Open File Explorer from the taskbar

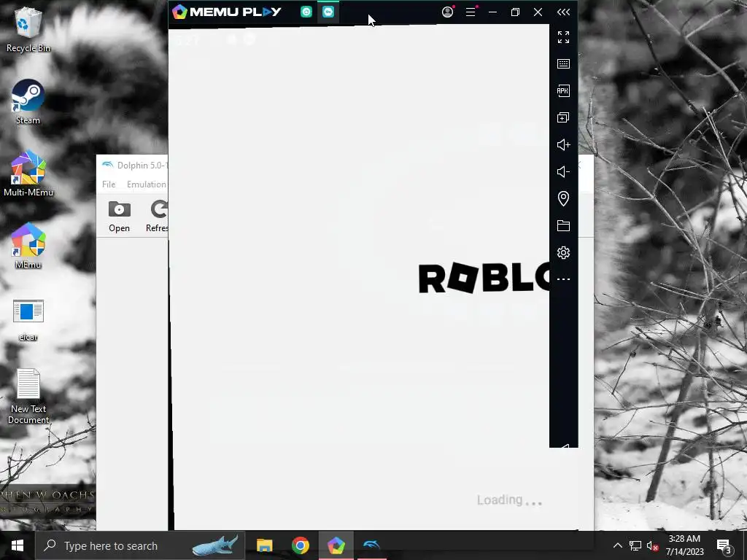(x=264, y=545)
